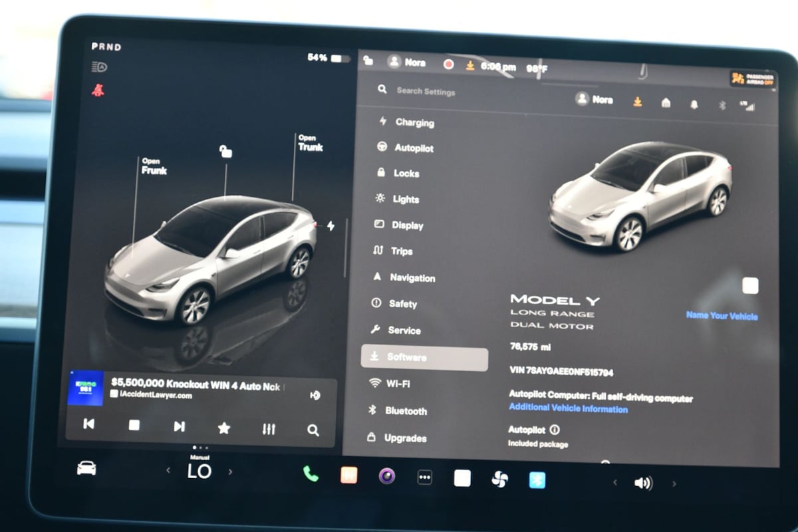Screen dimensions: 798x532
Task: Select Autopilot in the settings menu
Action: (x=413, y=148)
